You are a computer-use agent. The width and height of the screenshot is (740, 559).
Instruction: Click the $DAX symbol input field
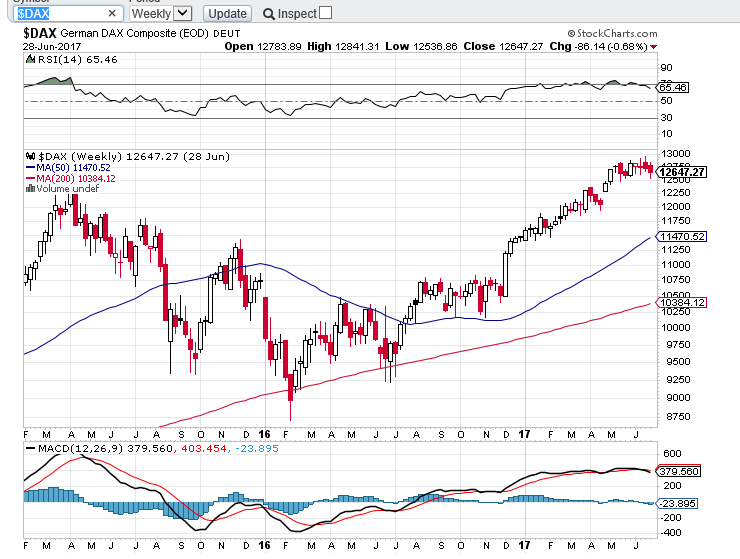(68, 13)
